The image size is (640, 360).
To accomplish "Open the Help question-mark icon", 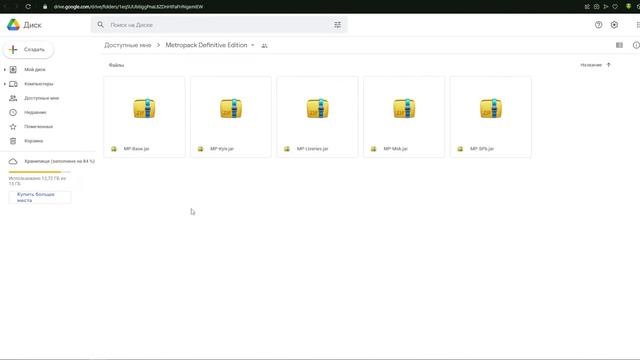I will point(598,25).
